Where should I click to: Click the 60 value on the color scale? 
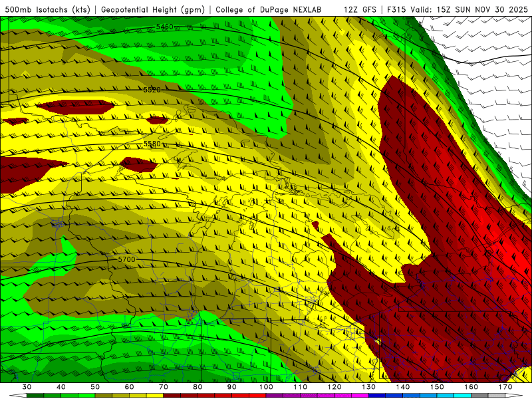tap(129, 387)
